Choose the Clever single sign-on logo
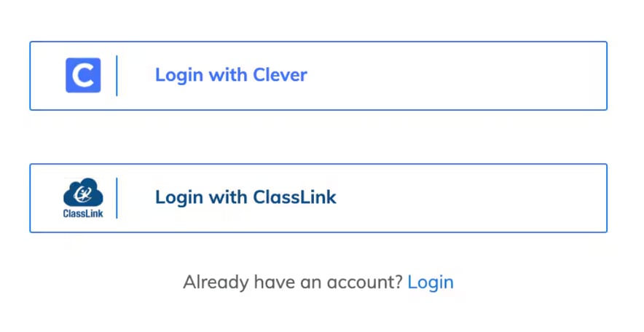The height and width of the screenshot is (332, 644). (83, 75)
